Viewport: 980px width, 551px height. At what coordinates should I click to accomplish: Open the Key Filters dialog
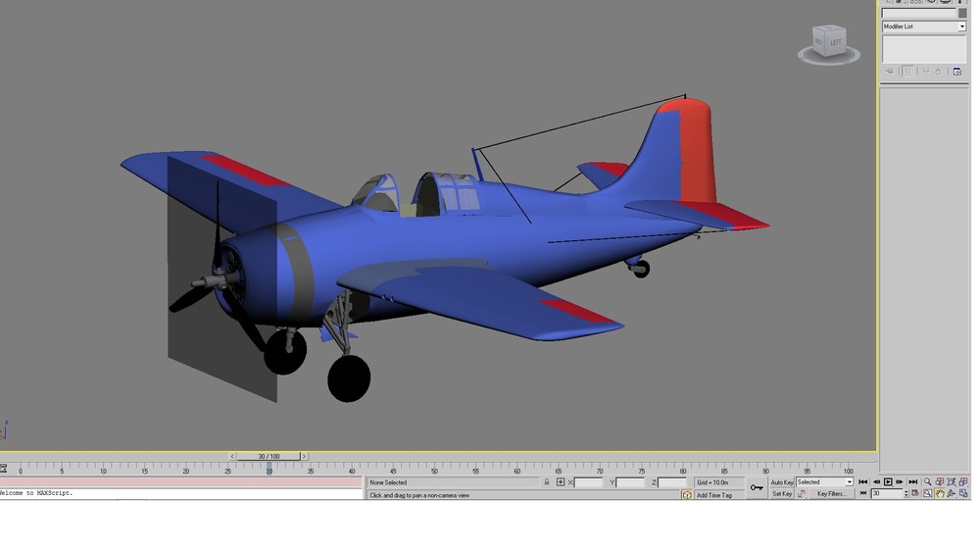832,493
